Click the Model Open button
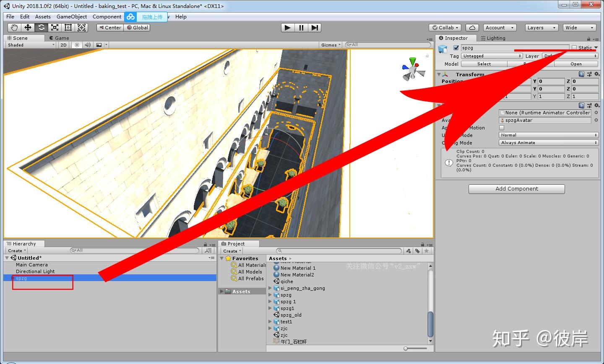 (576, 64)
